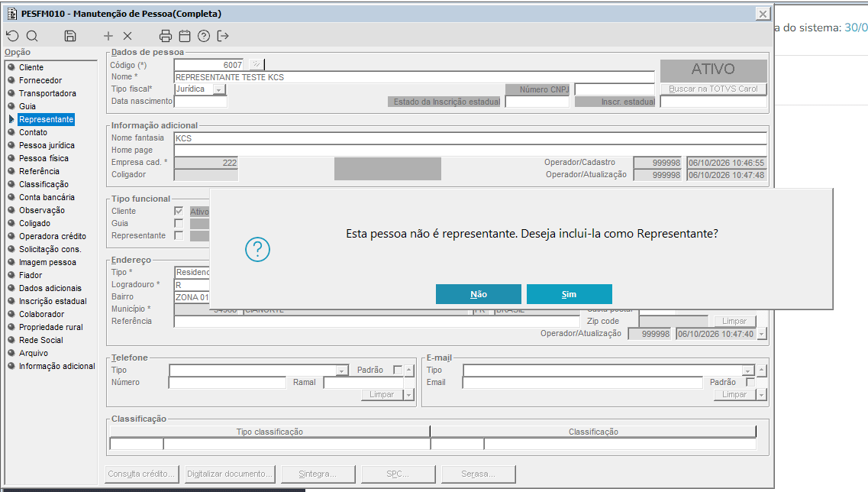Click the Telefone Número input field
868x492 pixels.
pyautogui.click(x=227, y=382)
